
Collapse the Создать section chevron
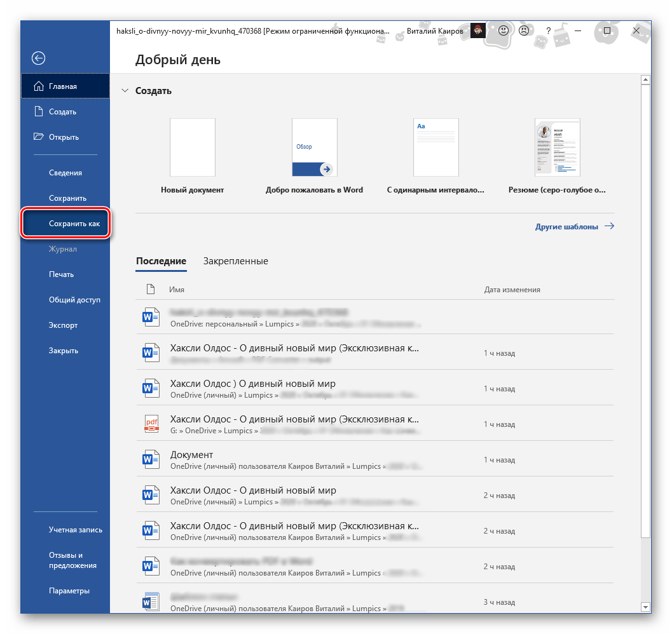click(125, 90)
